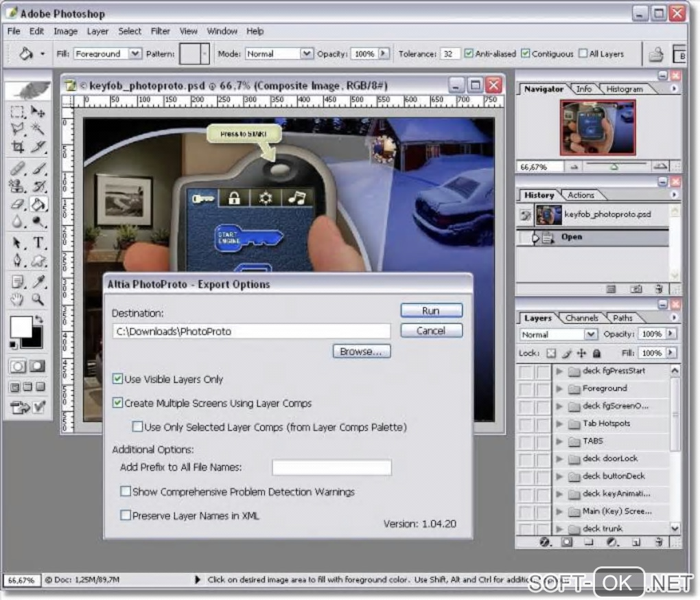Viewport: 700px width, 600px height.
Task: Select the Crop tool
Action: 17,146
